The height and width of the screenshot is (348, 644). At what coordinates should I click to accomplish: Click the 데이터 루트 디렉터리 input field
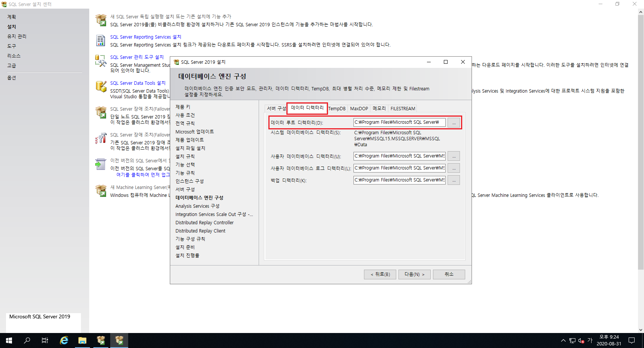(400, 122)
